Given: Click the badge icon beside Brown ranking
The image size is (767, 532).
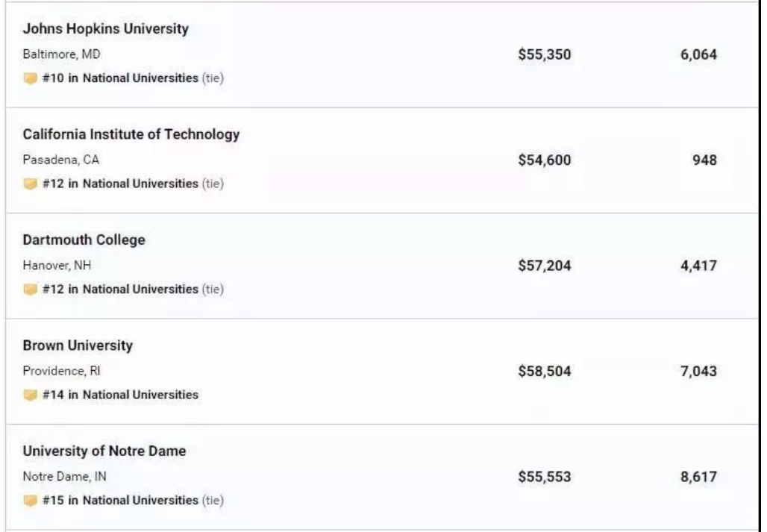Looking at the screenshot, I should click(x=30, y=395).
